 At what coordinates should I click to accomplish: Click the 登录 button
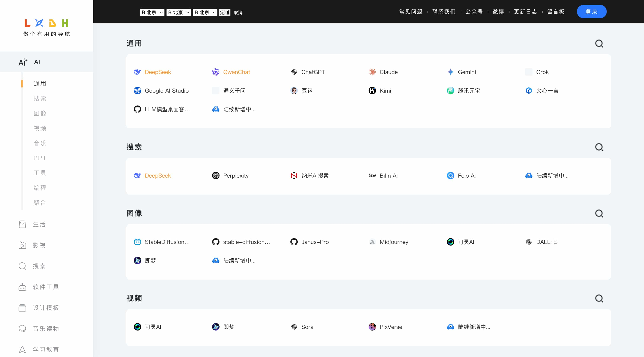(x=591, y=12)
